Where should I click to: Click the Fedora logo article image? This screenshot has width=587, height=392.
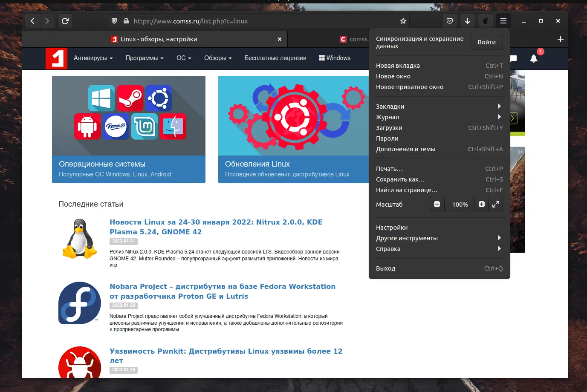pyautogui.click(x=80, y=303)
